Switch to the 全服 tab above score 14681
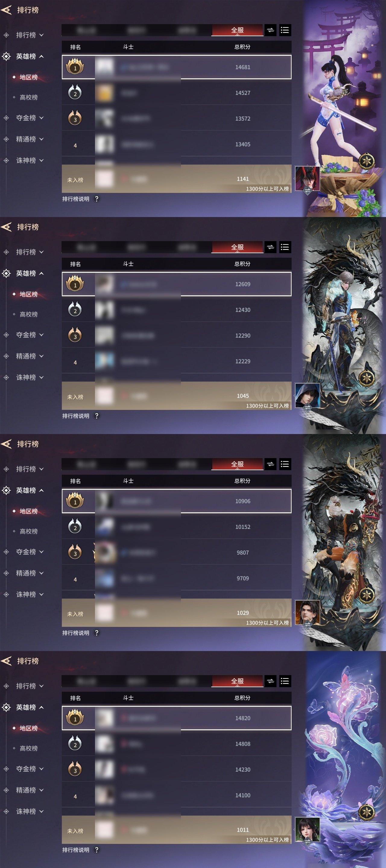 coord(237,30)
